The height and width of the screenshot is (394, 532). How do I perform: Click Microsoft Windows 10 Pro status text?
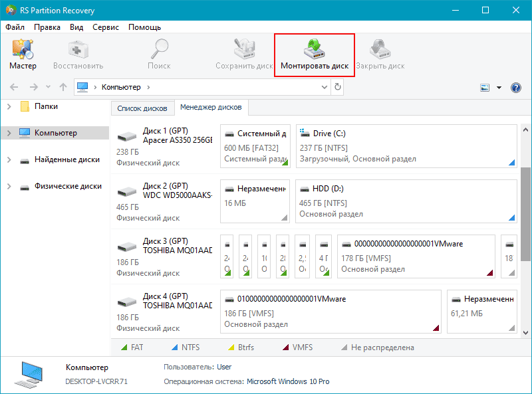pos(288,381)
